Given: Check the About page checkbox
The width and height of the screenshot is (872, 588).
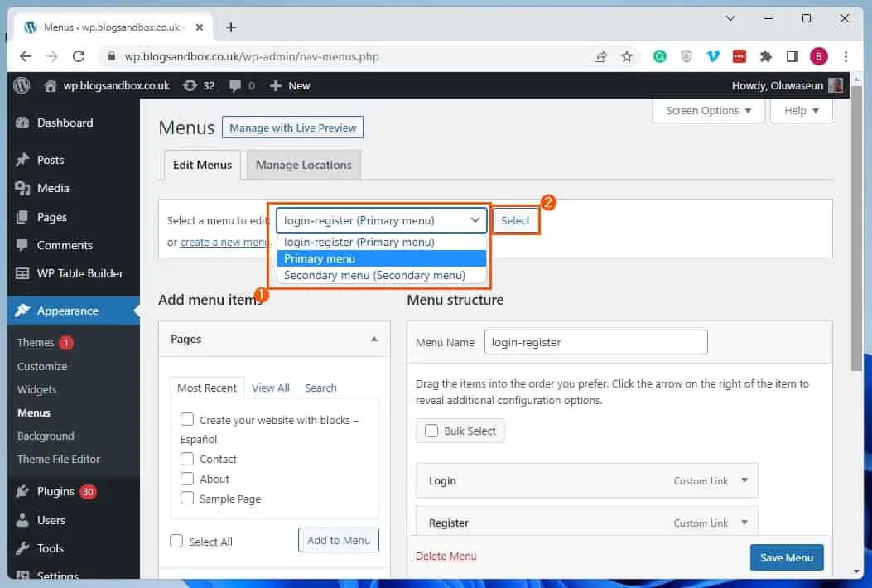Looking at the screenshot, I should click(x=187, y=479).
